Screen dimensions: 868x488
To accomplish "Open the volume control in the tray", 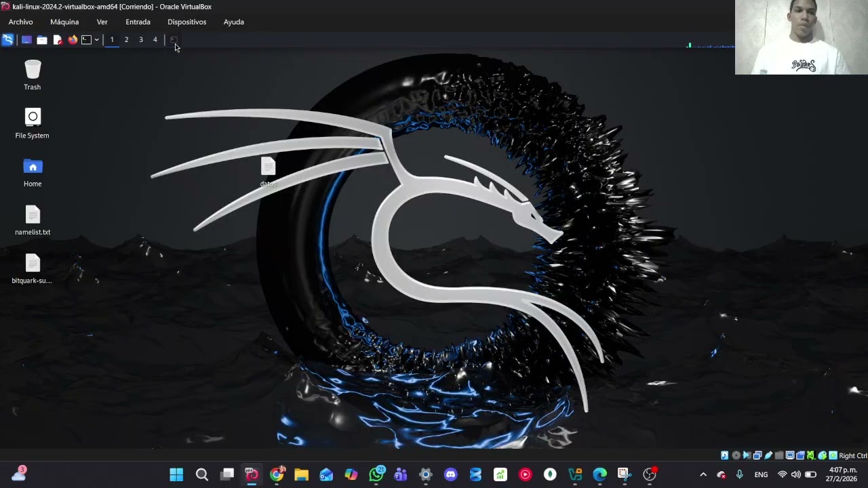I will 796,474.
